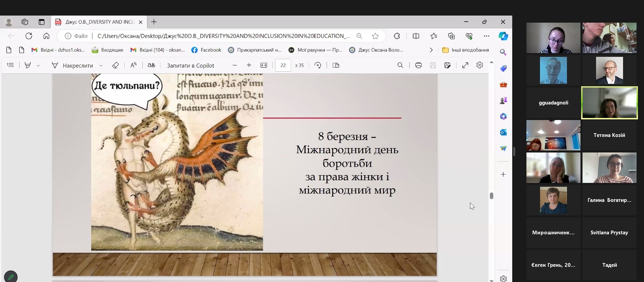Viewport: 644px width, 282px height.
Task: Expand the Накреслити draw options dropdown
Action: (x=101, y=66)
